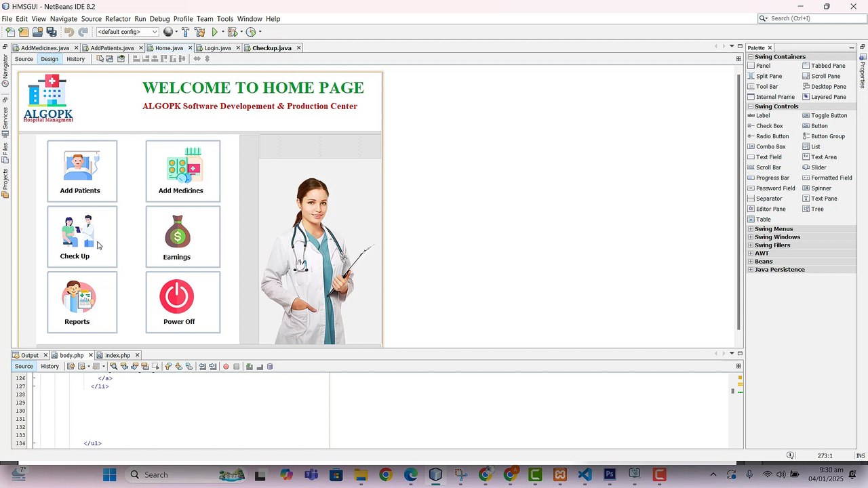Select the Check Up button in form
The width and height of the screenshot is (868, 488).
pos(82,237)
